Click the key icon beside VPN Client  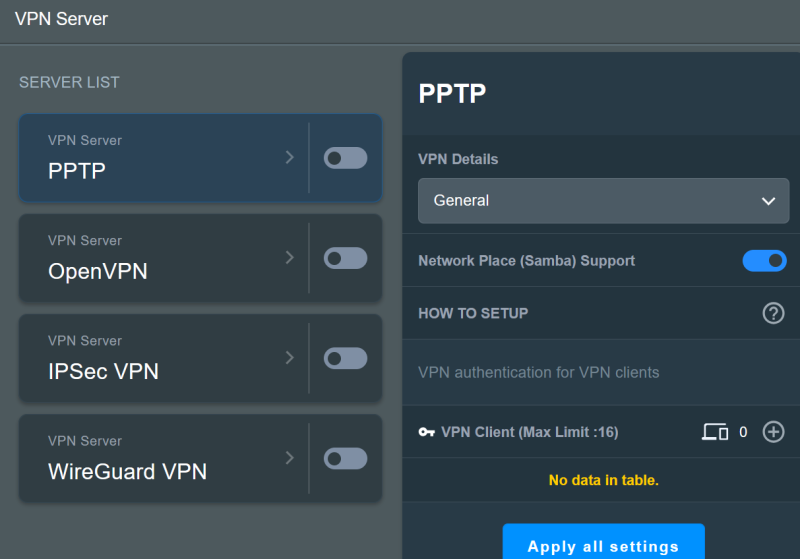tap(426, 433)
